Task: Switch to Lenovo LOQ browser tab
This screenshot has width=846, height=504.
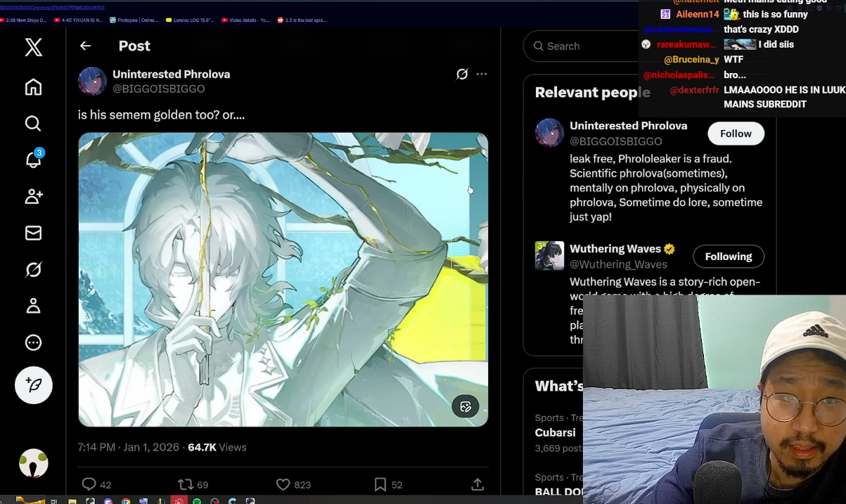Action: point(190,20)
